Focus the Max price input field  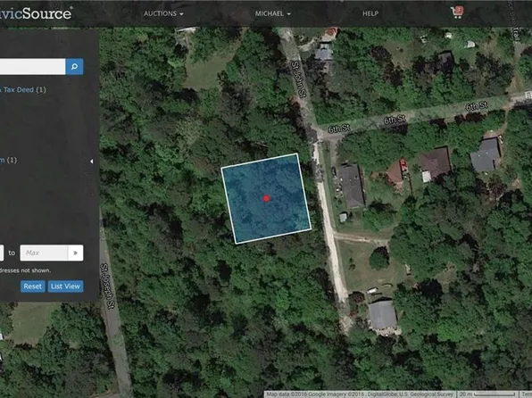(x=44, y=253)
